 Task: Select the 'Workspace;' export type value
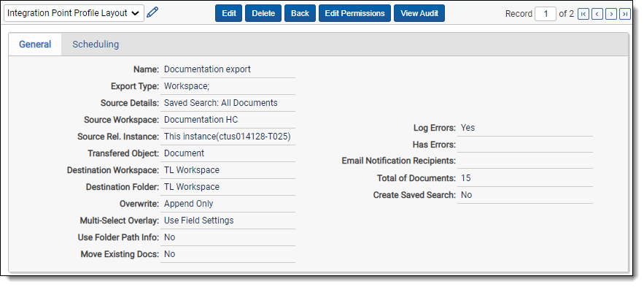[x=187, y=86]
